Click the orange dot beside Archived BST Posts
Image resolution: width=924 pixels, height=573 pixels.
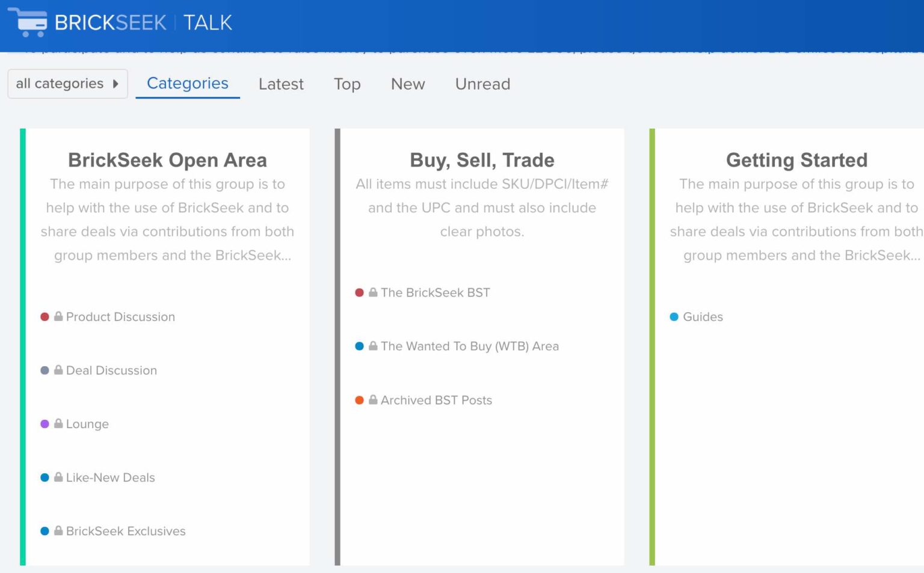tap(359, 399)
